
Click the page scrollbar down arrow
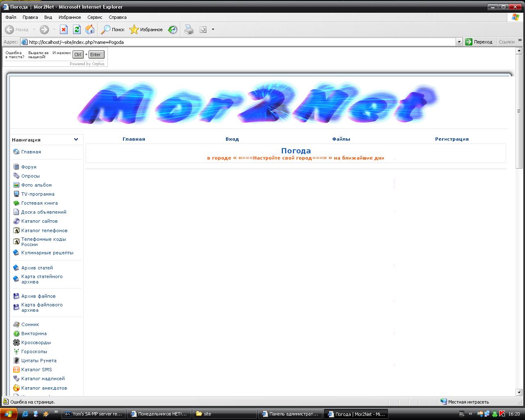519,392
